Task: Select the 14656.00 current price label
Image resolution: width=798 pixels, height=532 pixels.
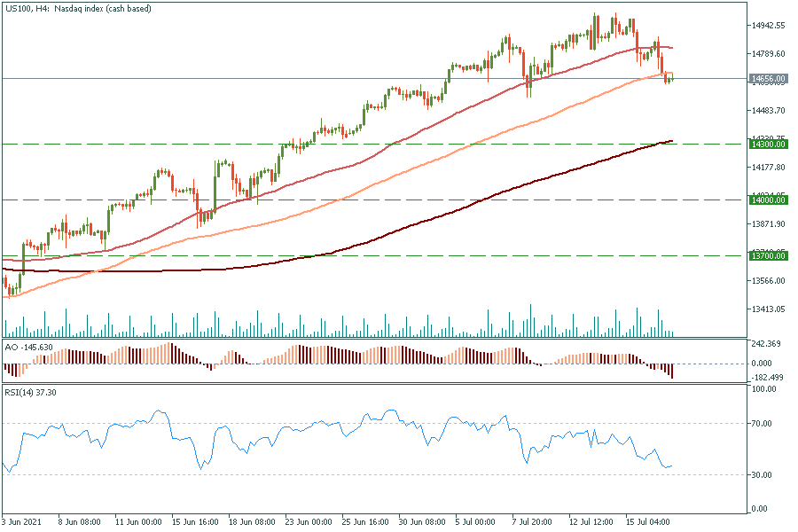Action: pyautogui.click(x=768, y=79)
